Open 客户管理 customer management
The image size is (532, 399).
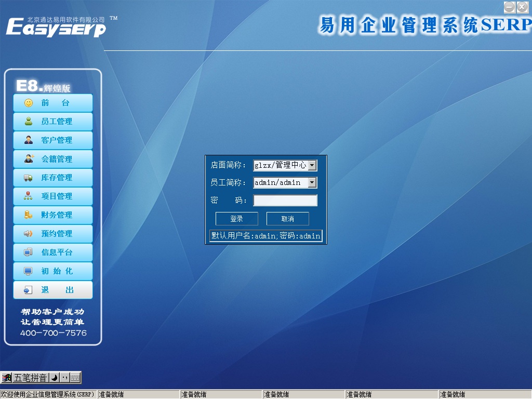tap(53, 140)
